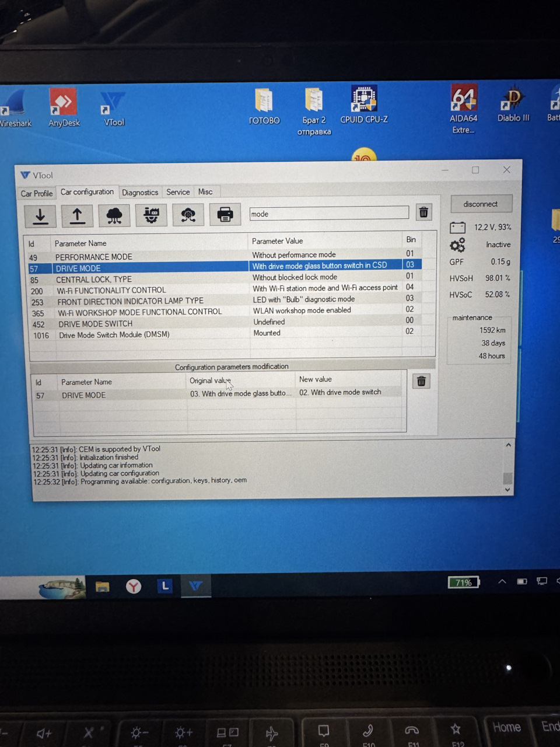Switch to the Diagnostics tab
Viewport: 560px width, 747px height.
click(x=140, y=192)
